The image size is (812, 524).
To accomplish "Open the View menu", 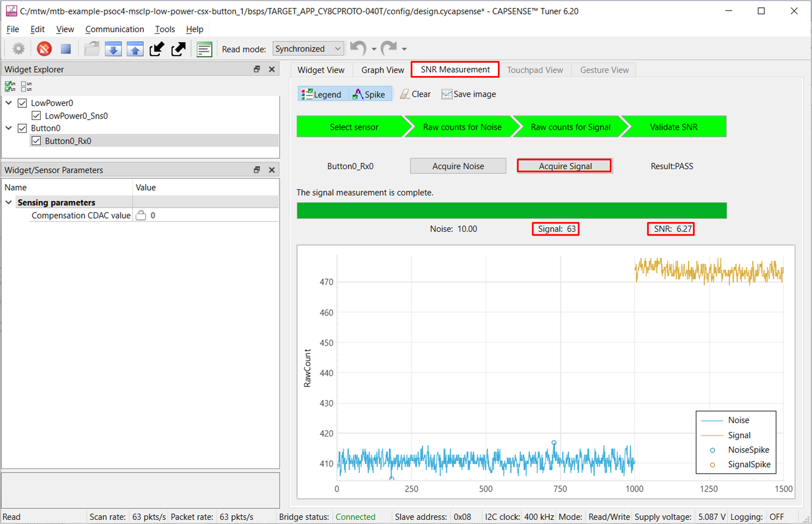I will coord(65,29).
